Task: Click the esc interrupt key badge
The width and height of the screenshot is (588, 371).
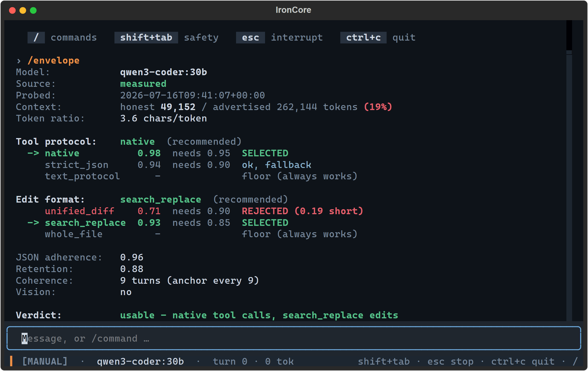Action: click(250, 37)
